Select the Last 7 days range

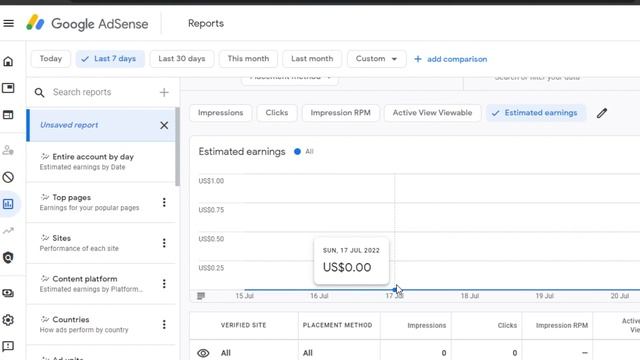110,59
